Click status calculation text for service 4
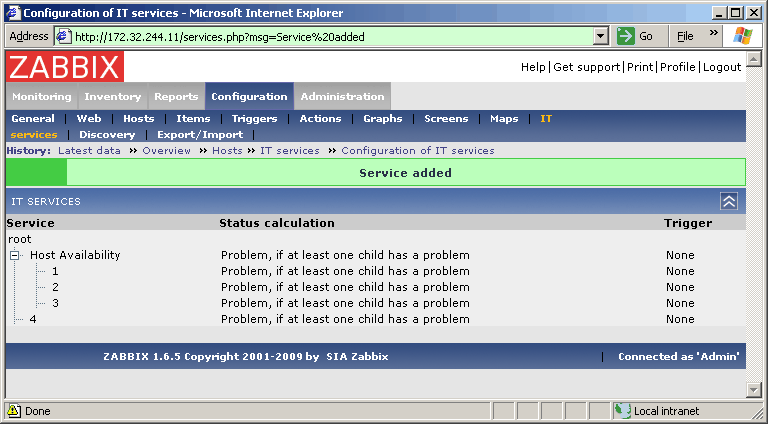The image size is (768, 424). coord(345,319)
